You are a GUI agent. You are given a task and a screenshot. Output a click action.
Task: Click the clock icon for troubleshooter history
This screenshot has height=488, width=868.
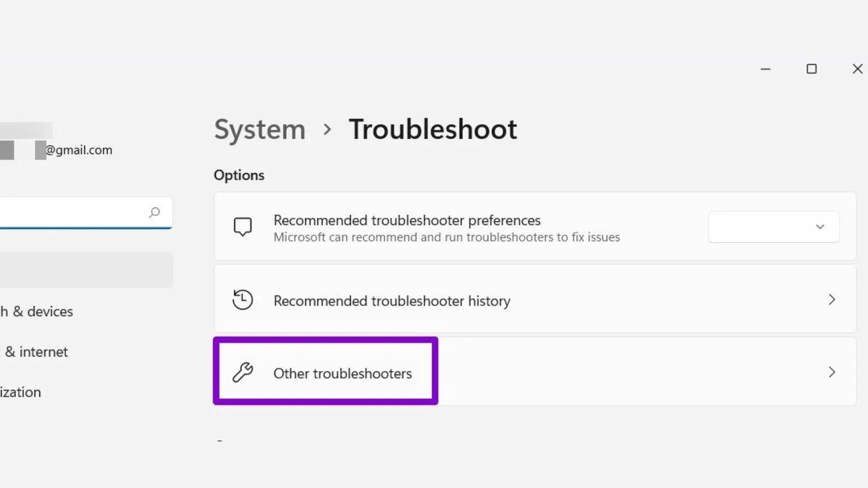(x=243, y=300)
